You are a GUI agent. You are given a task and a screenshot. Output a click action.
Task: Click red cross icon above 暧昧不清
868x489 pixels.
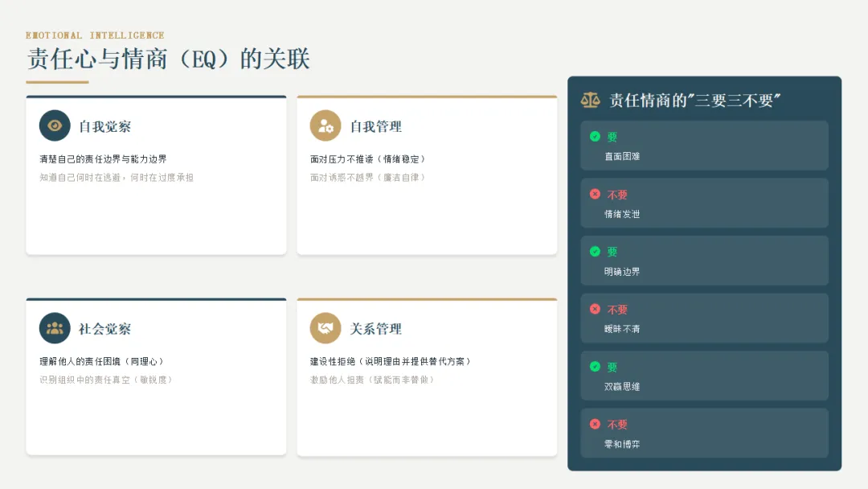coord(595,309)
